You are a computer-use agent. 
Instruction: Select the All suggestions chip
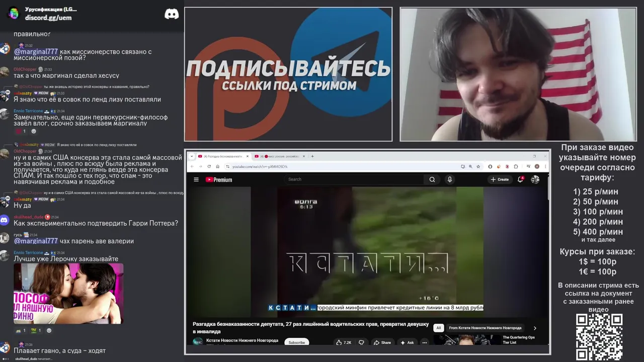[x=438, y=328]
